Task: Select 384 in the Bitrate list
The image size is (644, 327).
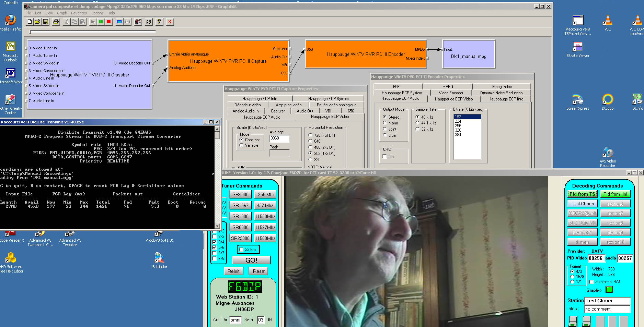Action: coord(468,135)
